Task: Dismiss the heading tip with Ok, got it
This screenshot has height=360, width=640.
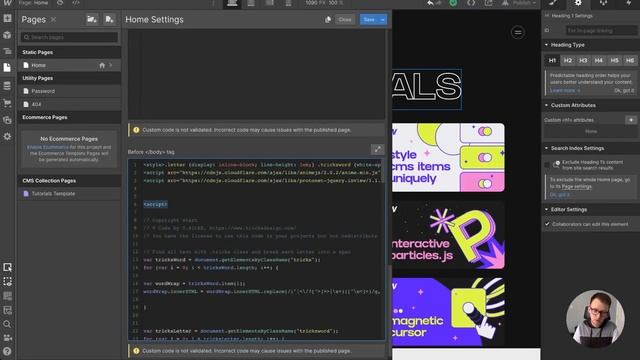Action: coord(624,90)
